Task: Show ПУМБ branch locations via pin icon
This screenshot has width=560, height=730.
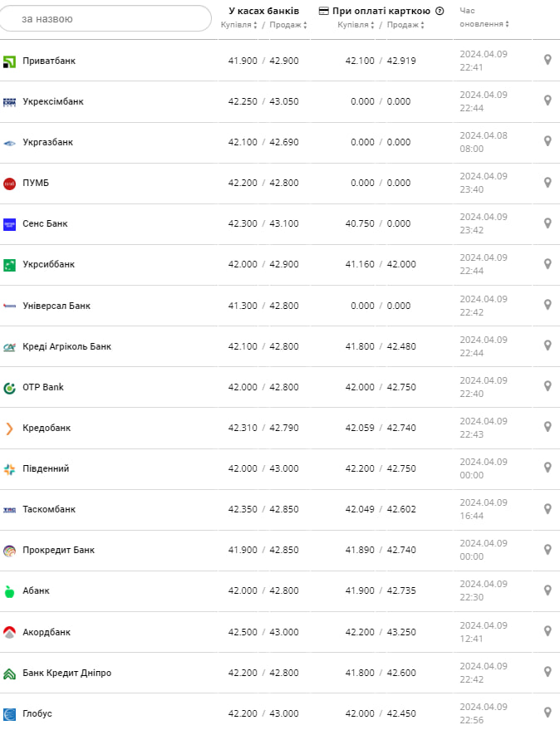Action: (548, 182)
